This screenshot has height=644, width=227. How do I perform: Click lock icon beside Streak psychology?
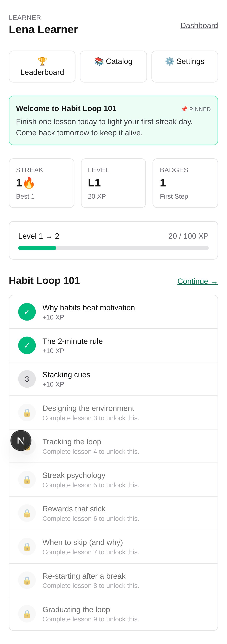pyautogui.click(x=27, y=480)
